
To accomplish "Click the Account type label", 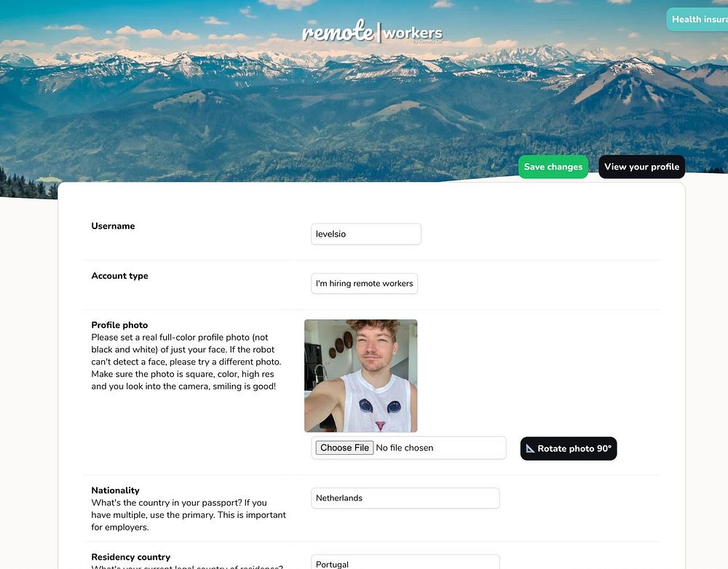I will [x=120, y=276].
